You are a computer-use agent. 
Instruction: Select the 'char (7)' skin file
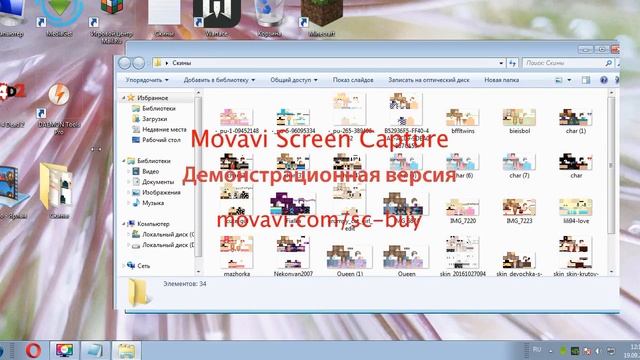(519, 165)
